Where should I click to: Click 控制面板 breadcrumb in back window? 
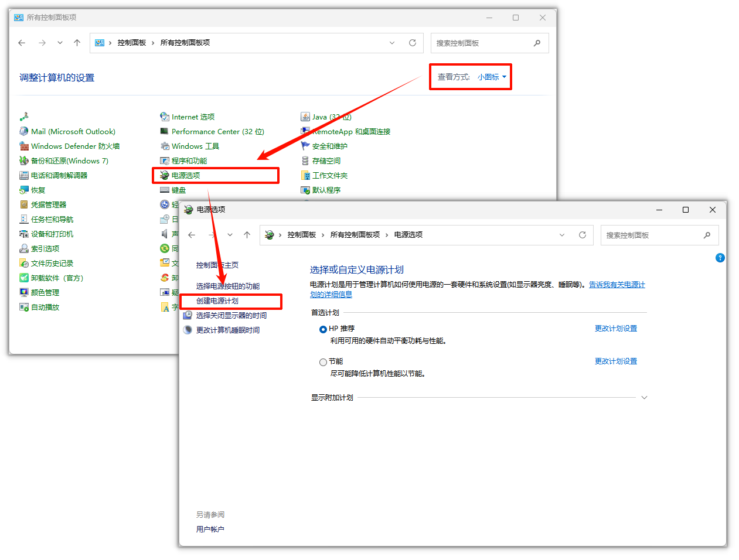click(x=131, y=43)
